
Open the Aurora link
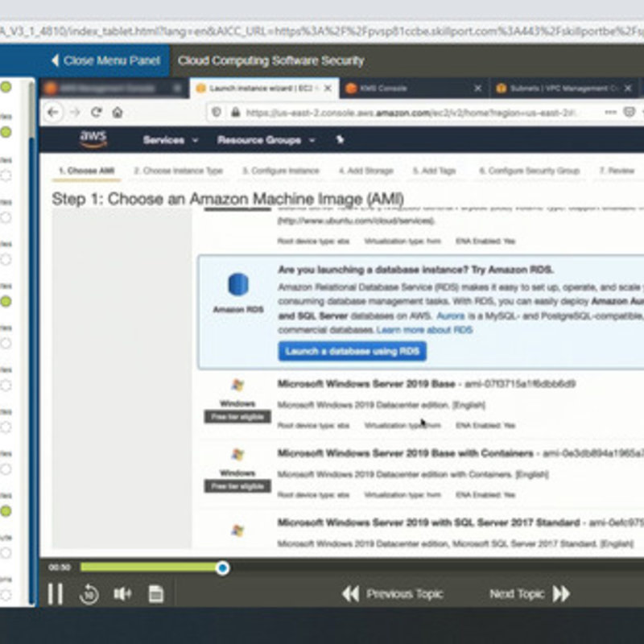coord(451,316)
